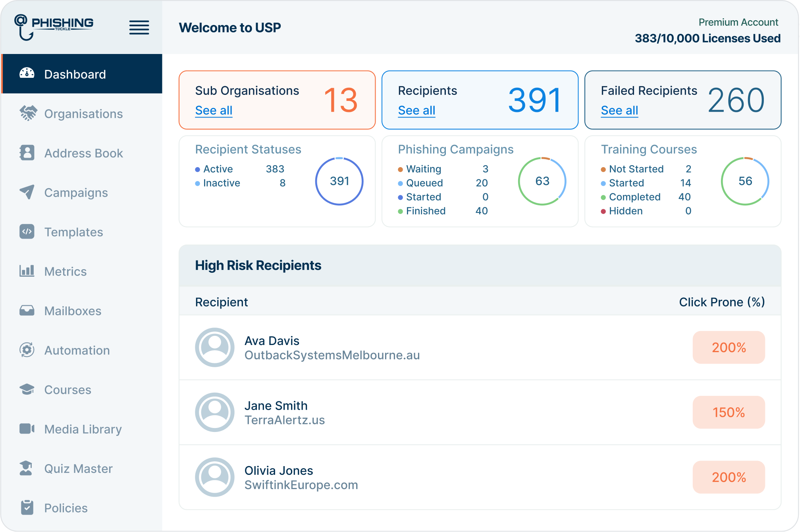The height and width of the screenshot is (532, 800).
Task: Click Olivia Jones 200% click prone badge
Action: point(729,477)
